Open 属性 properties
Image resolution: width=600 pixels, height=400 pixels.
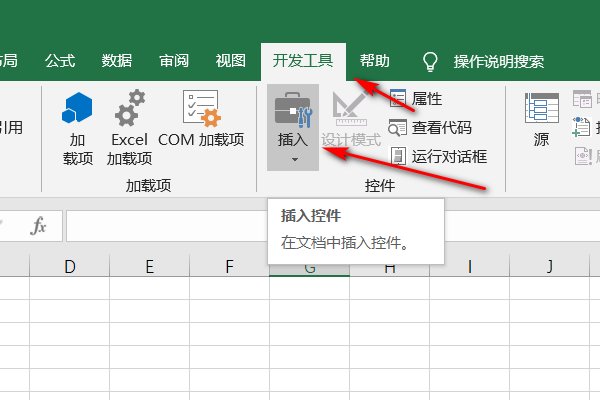click(x=416, y=99)
